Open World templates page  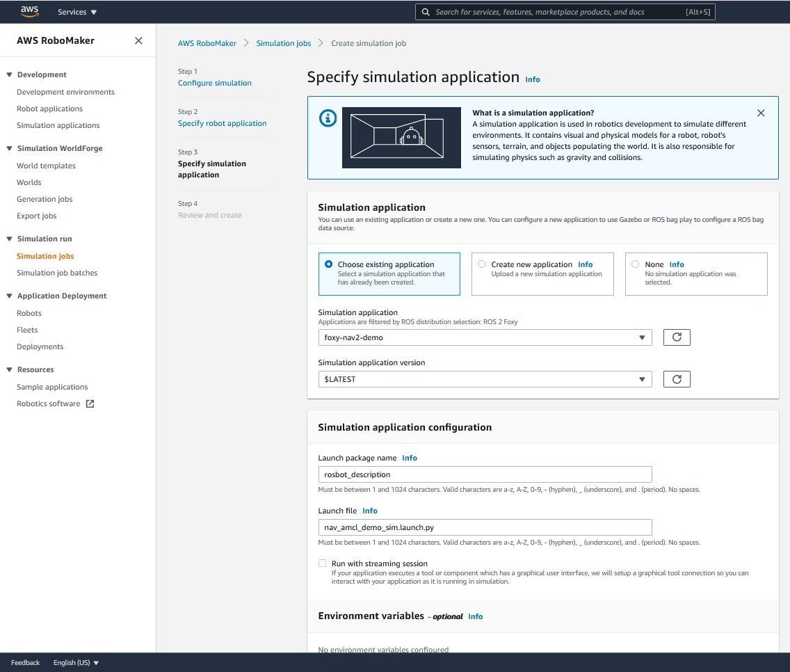(x=46, y=166)
